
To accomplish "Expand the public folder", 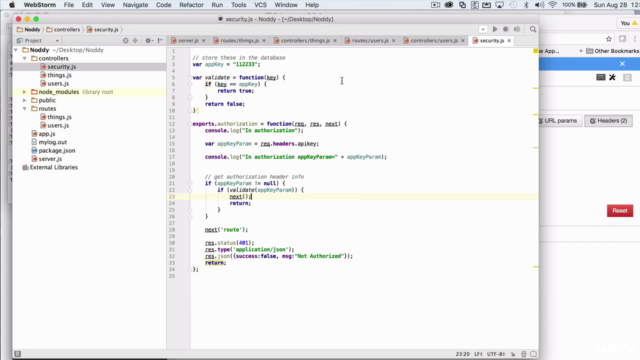I will (x=24, y=100).
